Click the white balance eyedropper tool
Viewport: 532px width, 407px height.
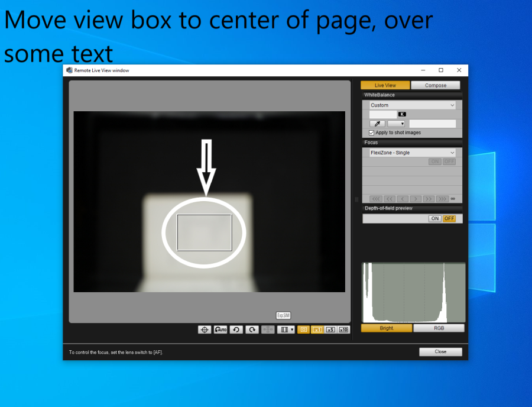[x=377, y=124]
